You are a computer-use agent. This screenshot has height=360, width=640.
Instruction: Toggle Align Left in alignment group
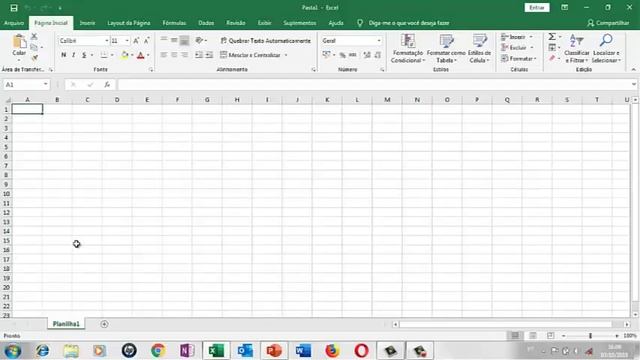[x=164, y=55]
